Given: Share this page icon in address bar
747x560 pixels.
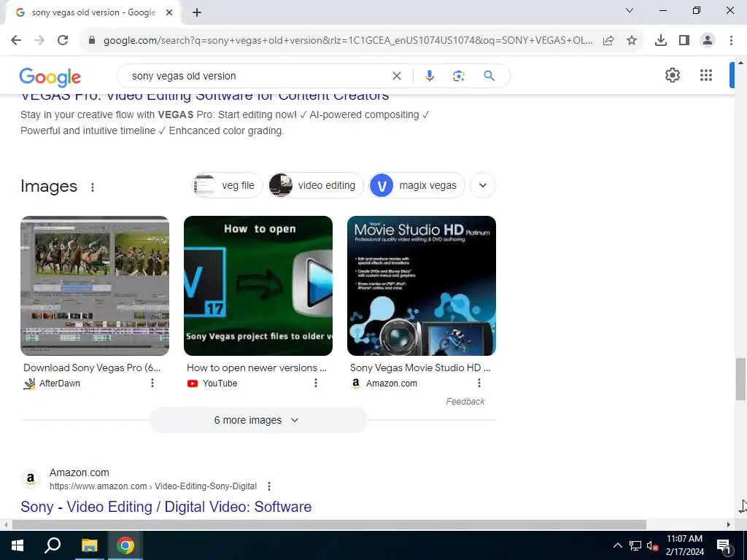Looking at the screenshot, I should (608, 41).
